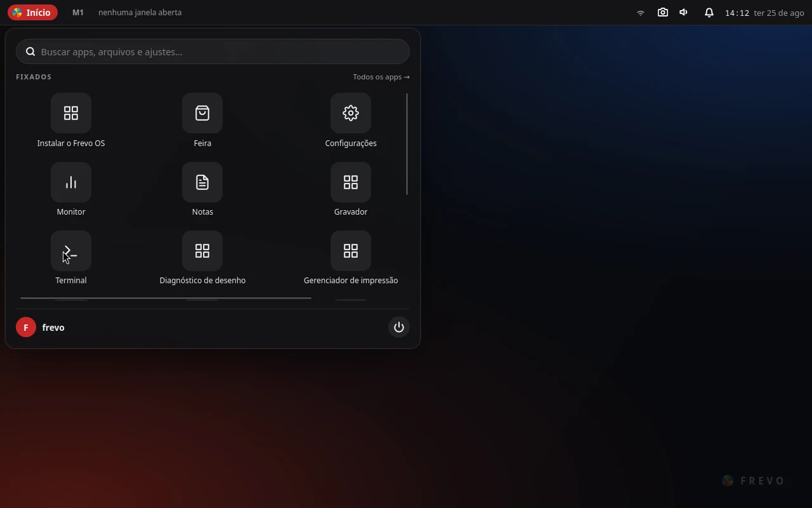Click the vertical scrollbar of pinned apps
The height and width of the screenshot is (508, 812).
pos(407,144)
